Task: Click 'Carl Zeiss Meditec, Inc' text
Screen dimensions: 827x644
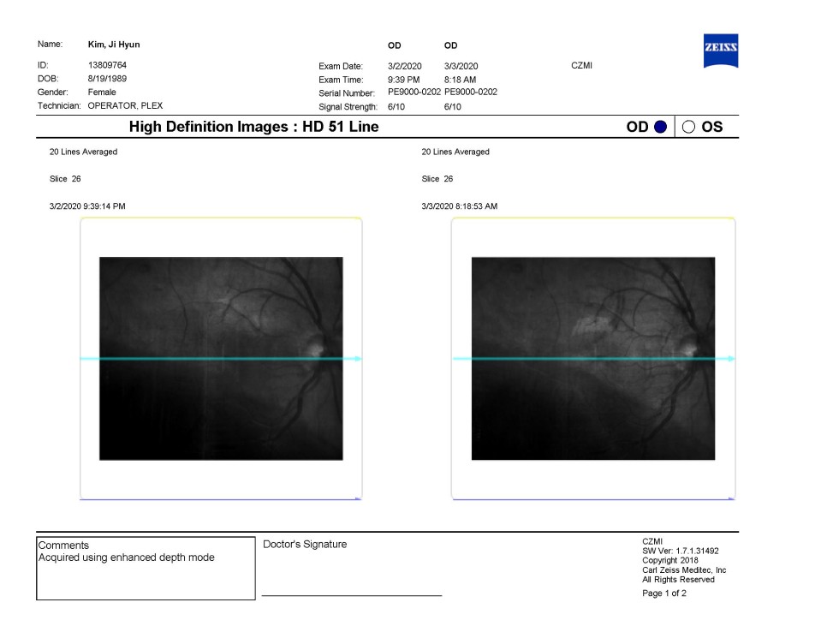Action: point(684,570)
